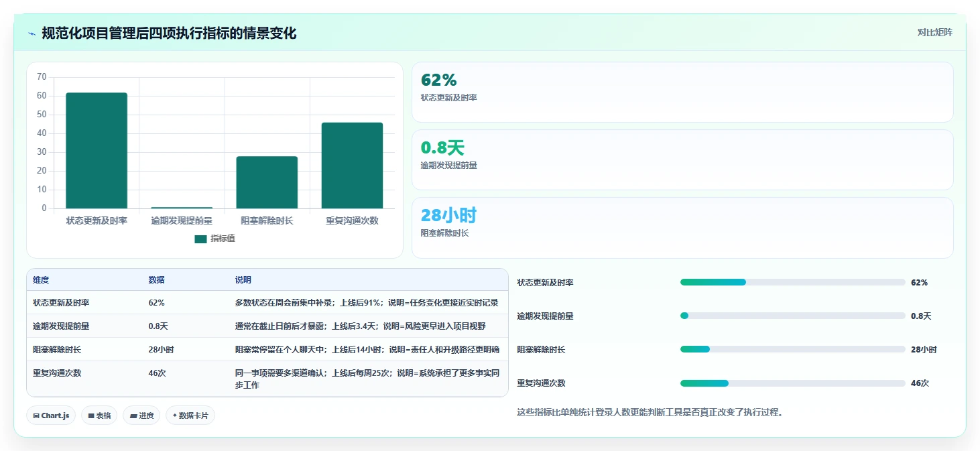The height and width of the screenshot is (451, 980).
Task: Click the large 28小时 value in the third card
Action: [448, 215]
